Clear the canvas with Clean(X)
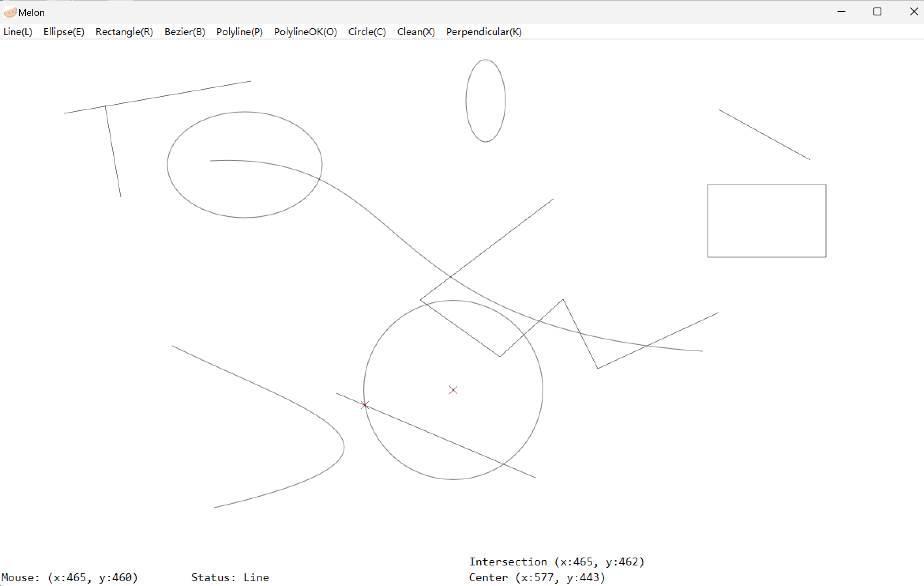This screenshot has width=924, height=586. click(416, 32)
